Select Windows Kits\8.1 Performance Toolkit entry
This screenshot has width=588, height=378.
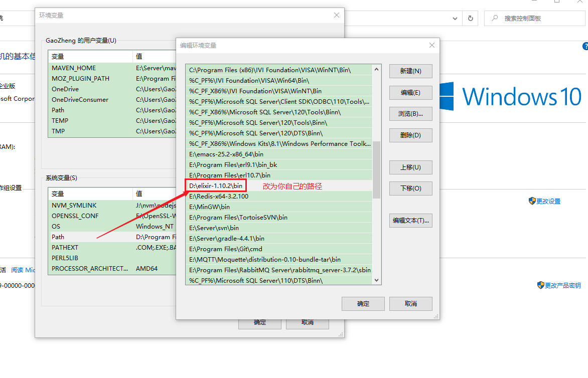pos(279,144)
